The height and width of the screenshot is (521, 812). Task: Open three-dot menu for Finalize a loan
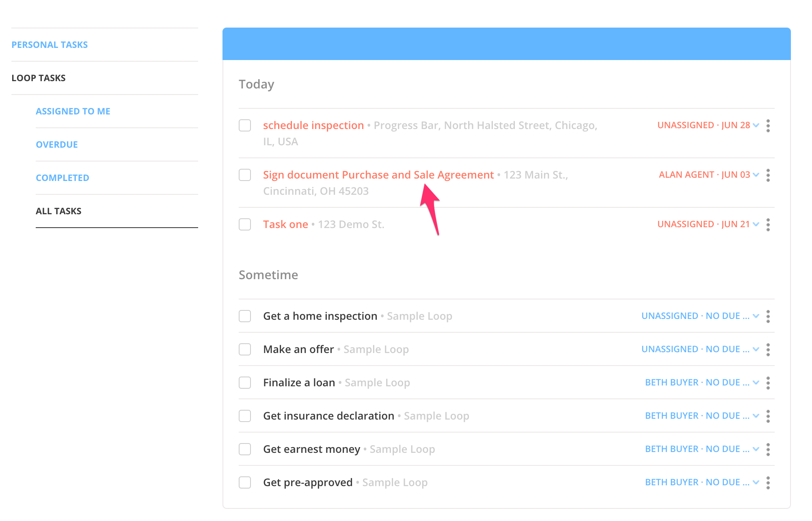pyautogui.click(x=768, y=383)
